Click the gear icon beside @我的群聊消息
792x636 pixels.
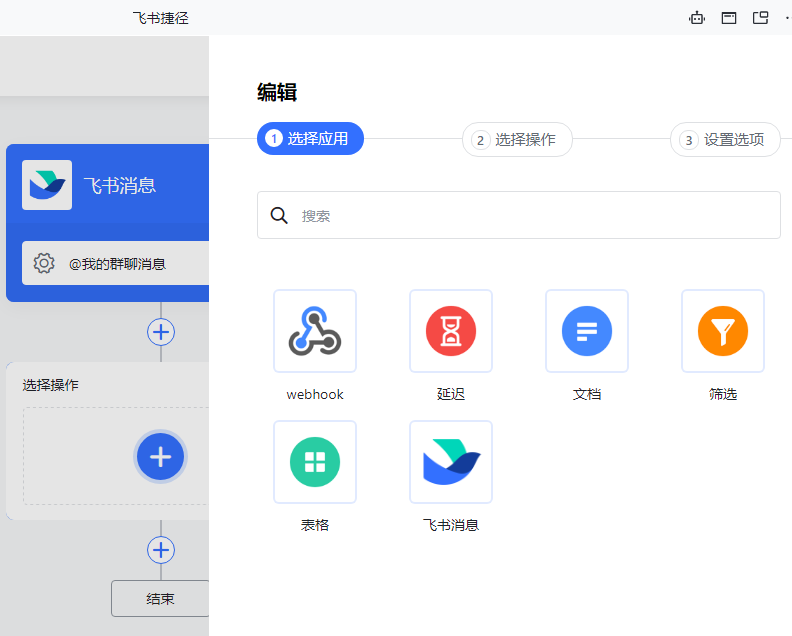click(x=44, y=263)
